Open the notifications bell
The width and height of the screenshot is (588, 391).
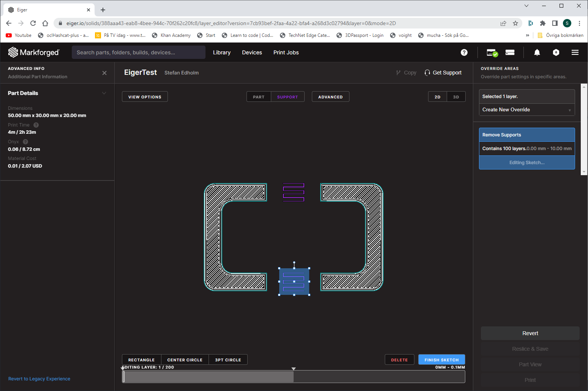click(537, 52)
